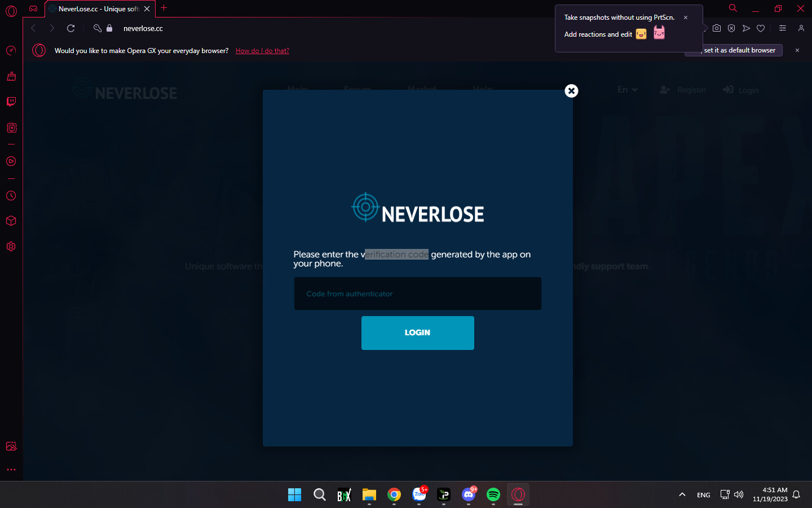812x508 pixels.
Task: Go forward with the forward arrow
Action: pos(52,28)
